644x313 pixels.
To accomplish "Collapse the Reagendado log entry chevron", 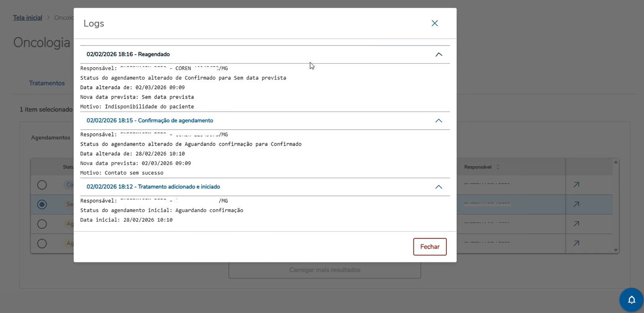I will (x=438, y=55).
